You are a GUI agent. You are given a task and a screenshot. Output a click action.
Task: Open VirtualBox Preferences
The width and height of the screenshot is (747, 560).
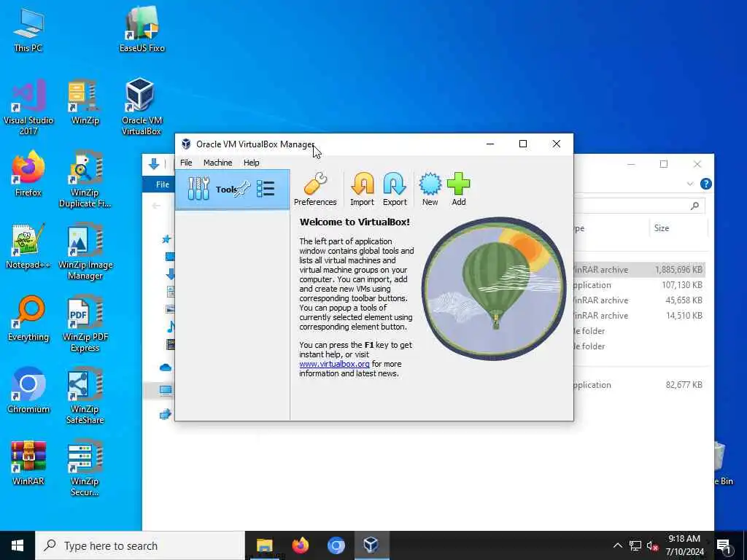(x=315, y=190)
